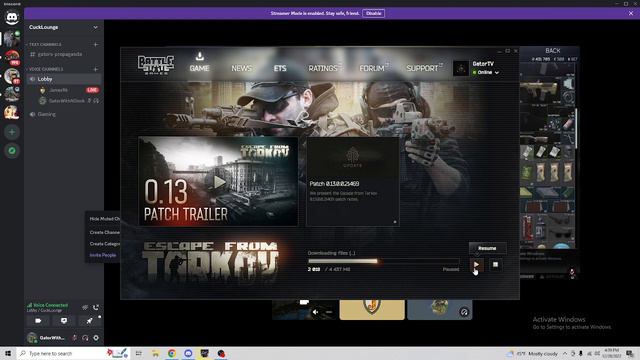This screenshot has height=360, width=640.
Task: Expand the CuckLounge server menu chevron
Action: click(96, 27)
